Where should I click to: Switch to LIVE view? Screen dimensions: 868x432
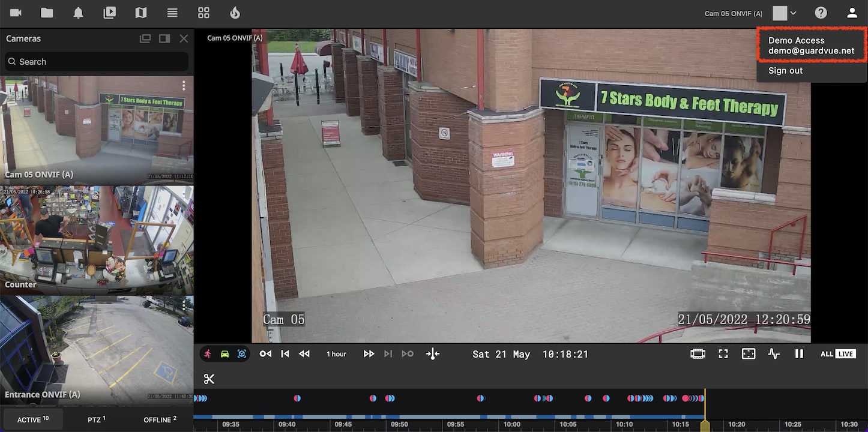(x=846, y=354)
